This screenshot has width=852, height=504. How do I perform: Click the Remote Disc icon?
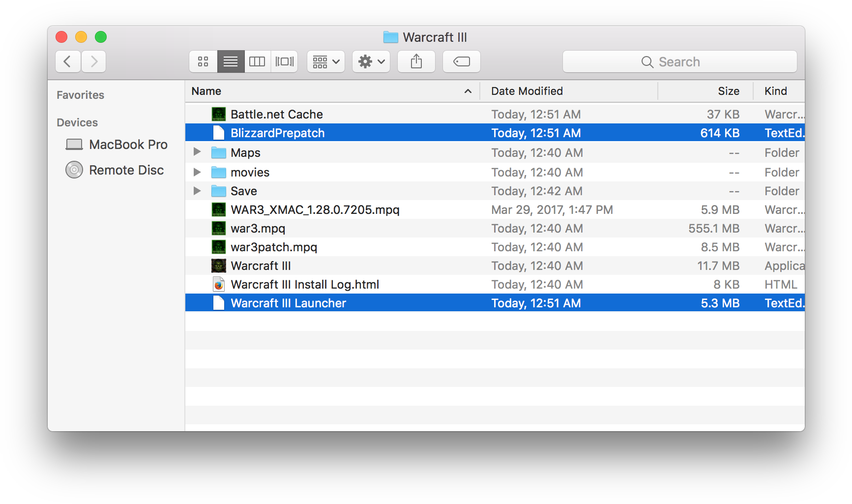coord(74,170)
